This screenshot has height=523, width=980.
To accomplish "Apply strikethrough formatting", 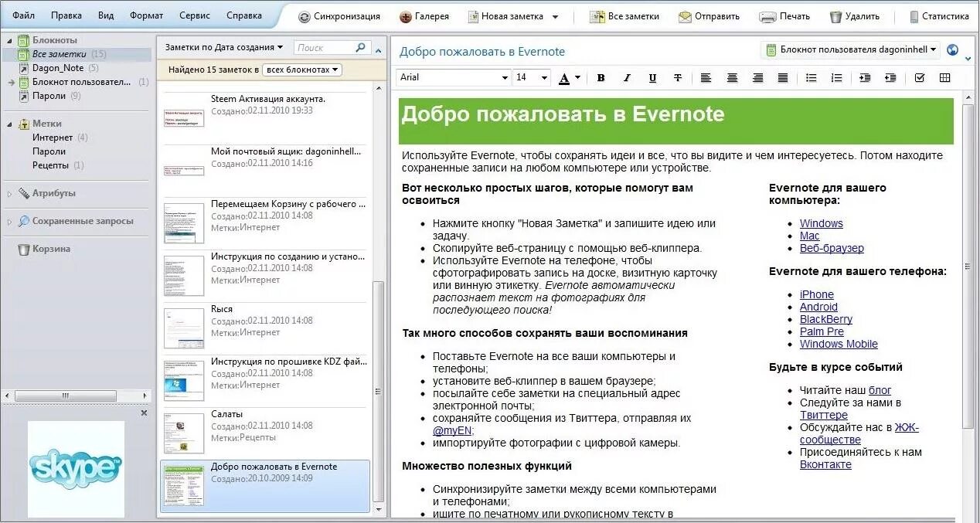I will 678,77.
